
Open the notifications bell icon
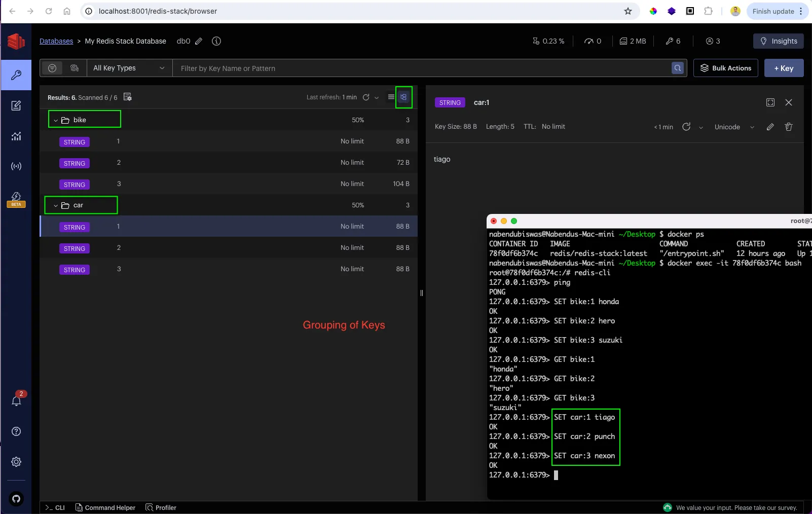16,401
